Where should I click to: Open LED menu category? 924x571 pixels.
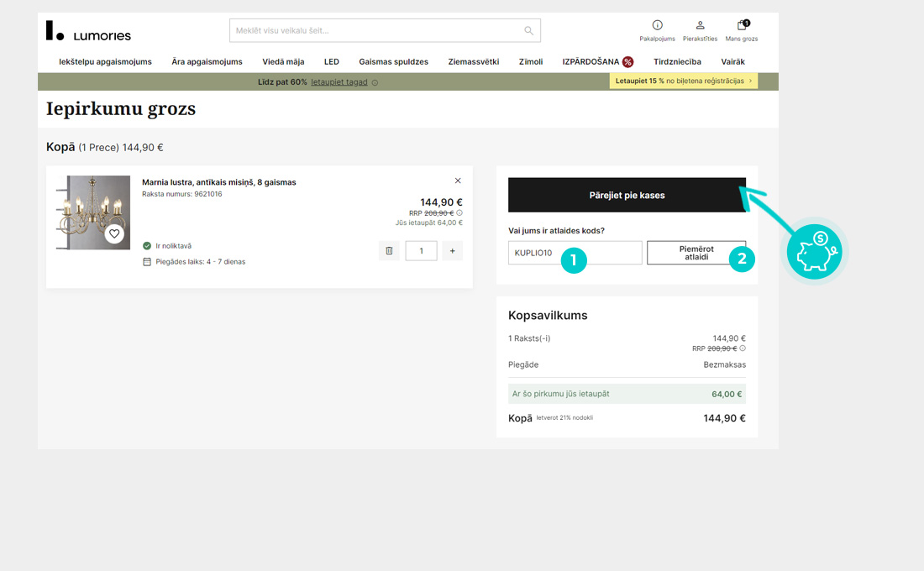332,62
